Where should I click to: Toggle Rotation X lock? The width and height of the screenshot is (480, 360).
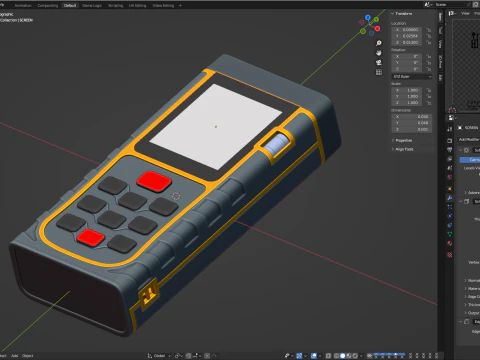point(429,56)
